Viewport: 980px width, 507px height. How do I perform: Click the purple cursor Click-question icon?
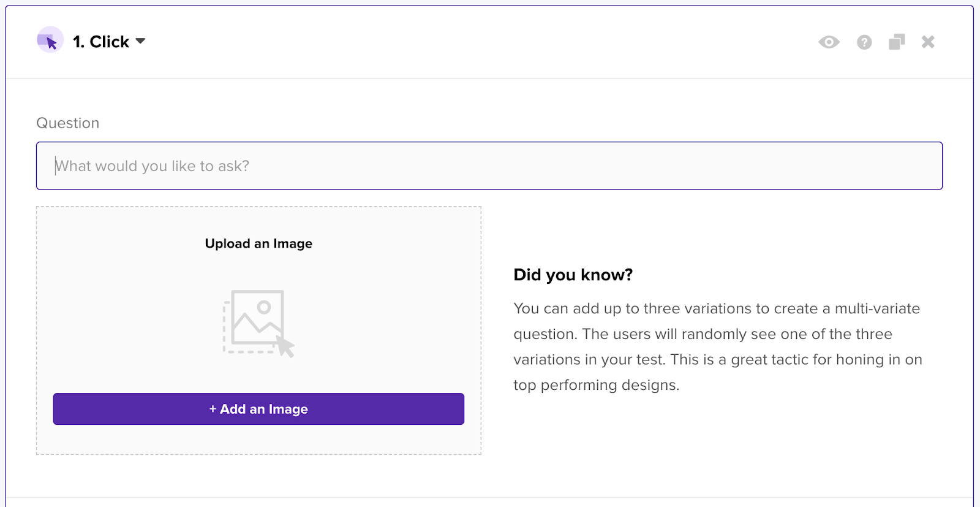tap(50, 40)
